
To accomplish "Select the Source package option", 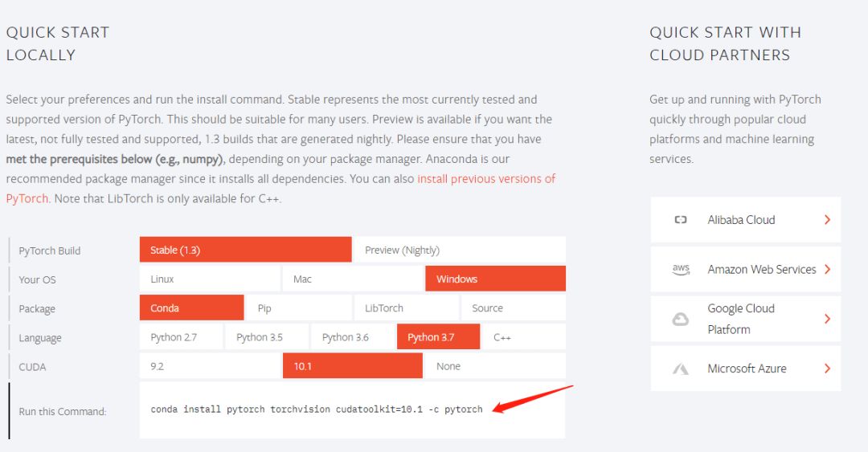I will [x=514, y=308].
